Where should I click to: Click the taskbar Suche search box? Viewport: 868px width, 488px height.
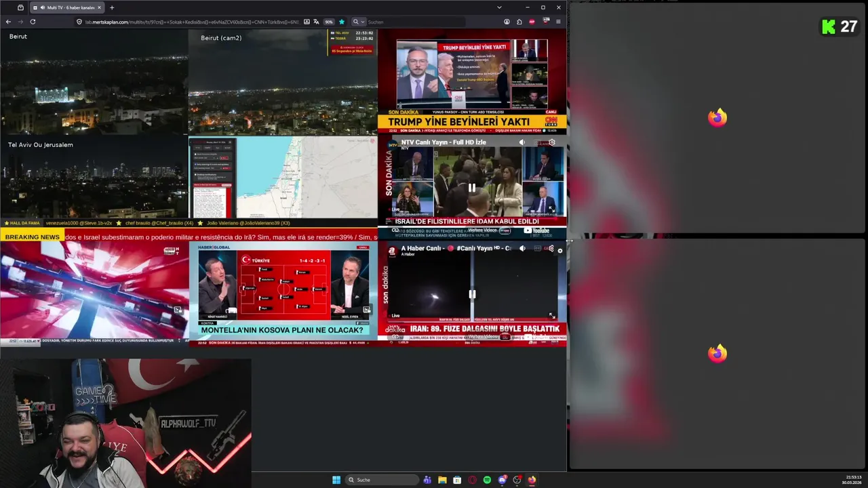(382, 480)
